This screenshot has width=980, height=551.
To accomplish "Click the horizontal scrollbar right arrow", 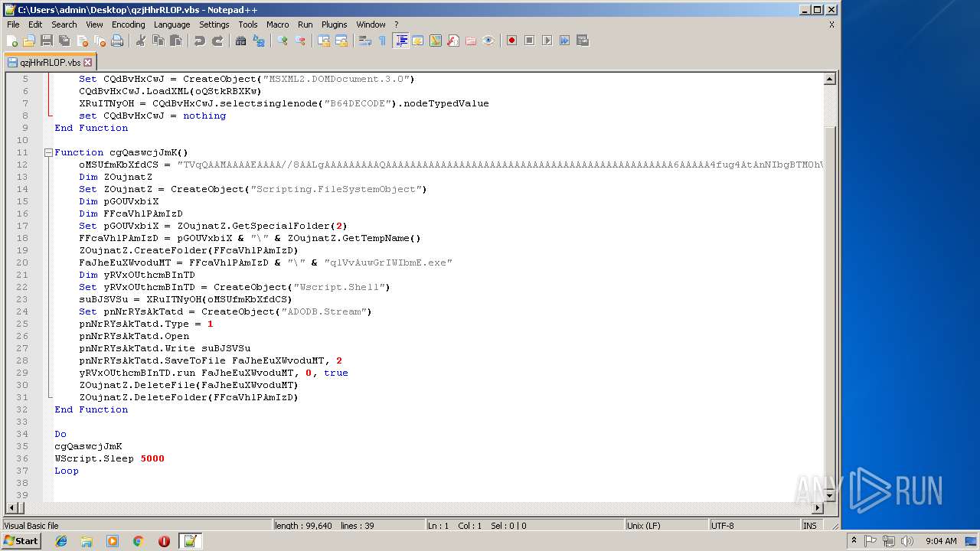I will point(818,508).
